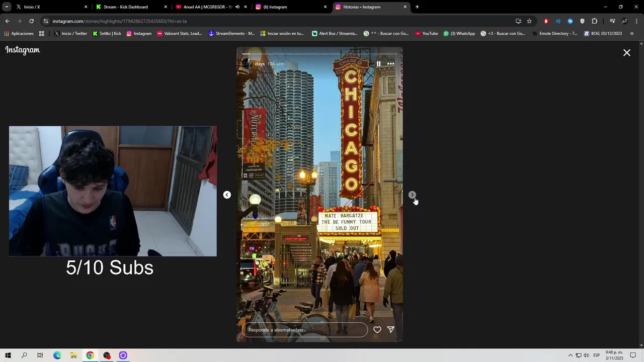Image resolution: width=644 pixels, height=362 pixels.
Task: Open the Extensions puzzle menu
Action: click(x=595, y=21)
